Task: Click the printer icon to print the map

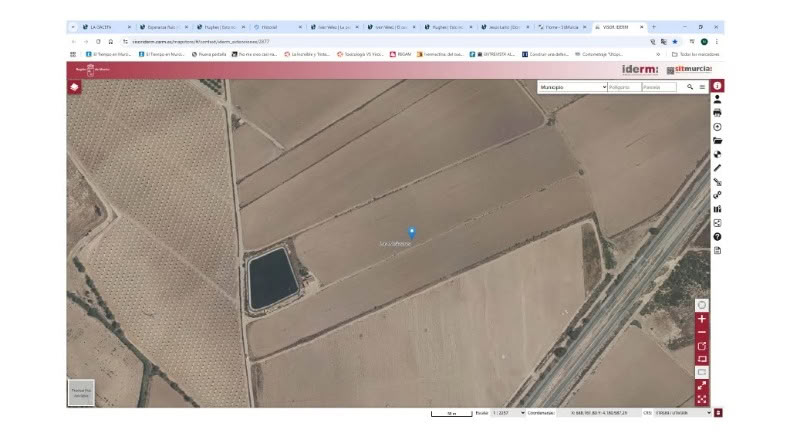Action: 717,113
